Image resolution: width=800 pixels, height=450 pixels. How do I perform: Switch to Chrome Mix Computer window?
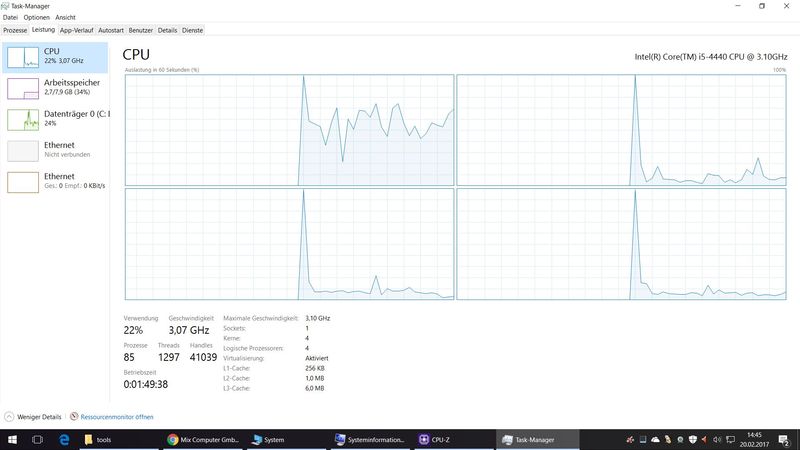(203, 439)
